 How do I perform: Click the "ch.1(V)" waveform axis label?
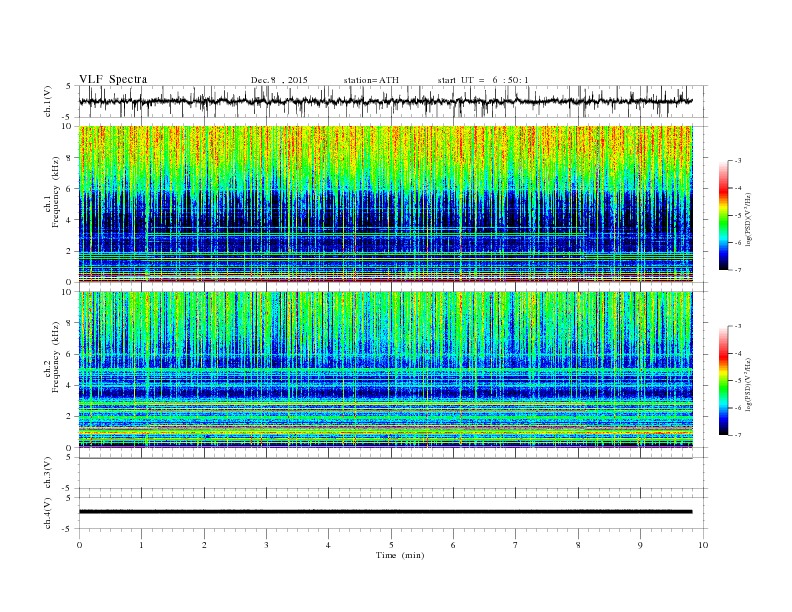[x=48, y=101]
